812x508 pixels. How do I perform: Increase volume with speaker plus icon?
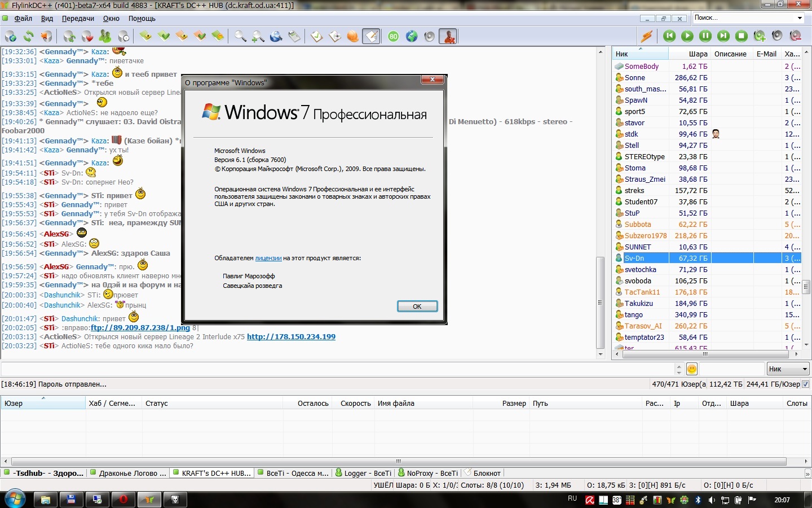click(760, 36)
